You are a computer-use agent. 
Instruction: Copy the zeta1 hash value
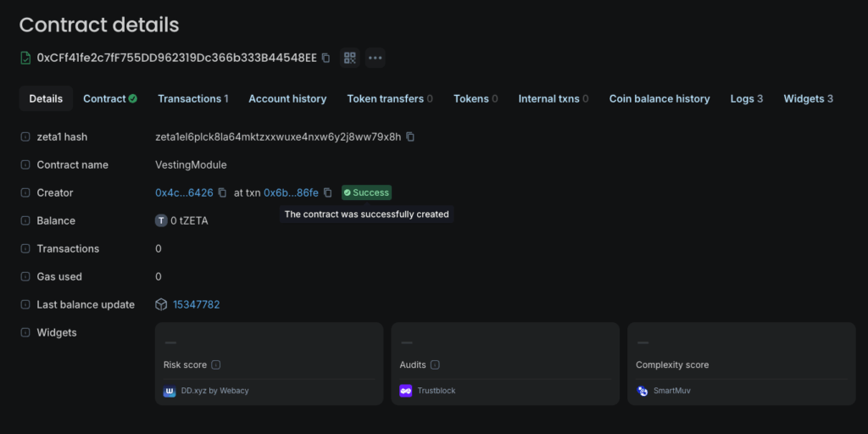coord(410,136)
